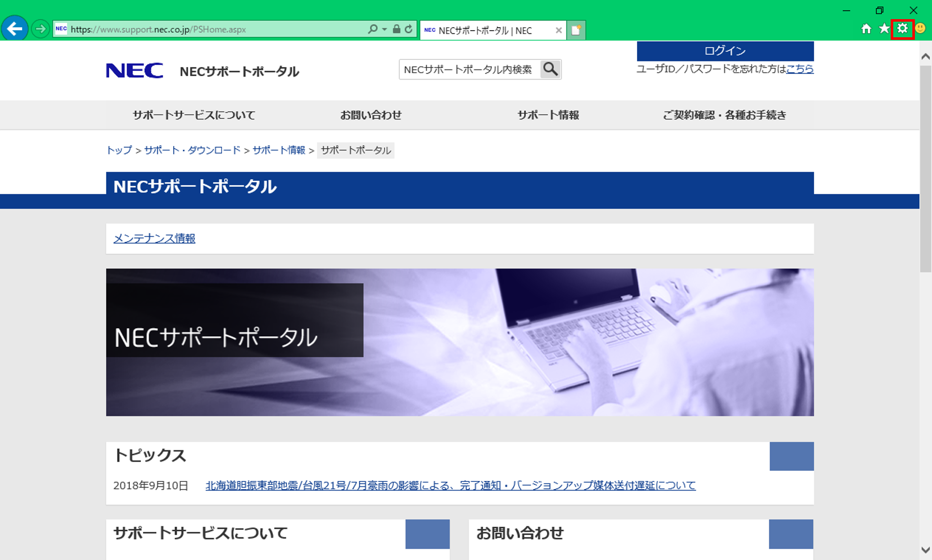Click the blue square beside トピックス heading
This screenshot has width=932, height=560.
pyautogui.click(x=792, y=456)
